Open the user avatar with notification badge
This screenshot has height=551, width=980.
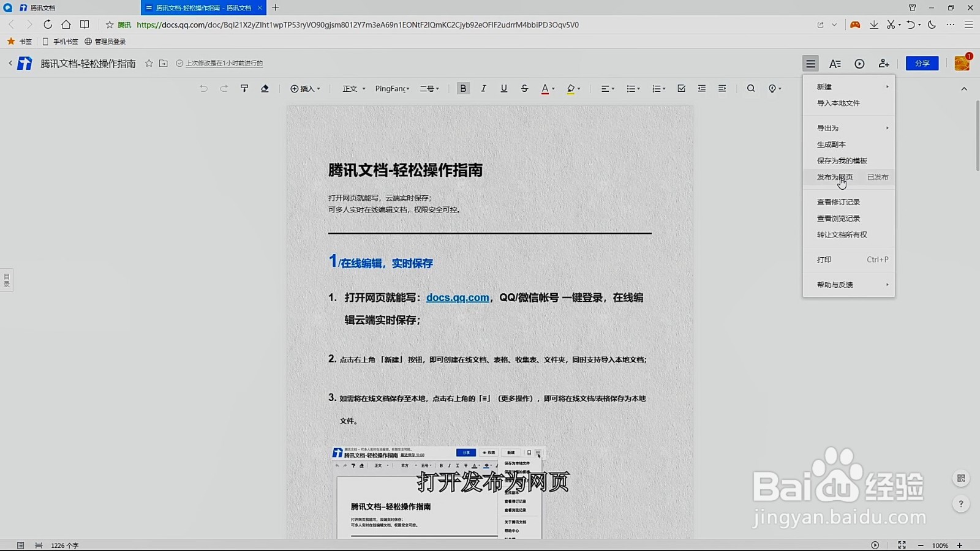(962, 63)
